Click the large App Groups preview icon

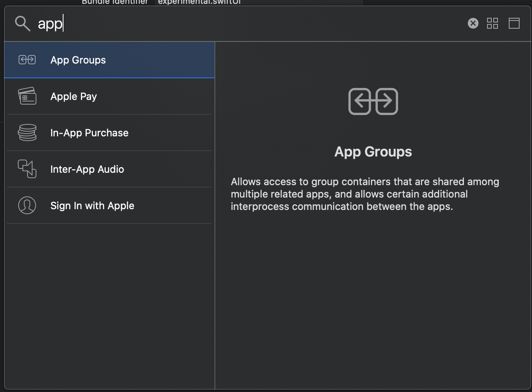[373, 101]
